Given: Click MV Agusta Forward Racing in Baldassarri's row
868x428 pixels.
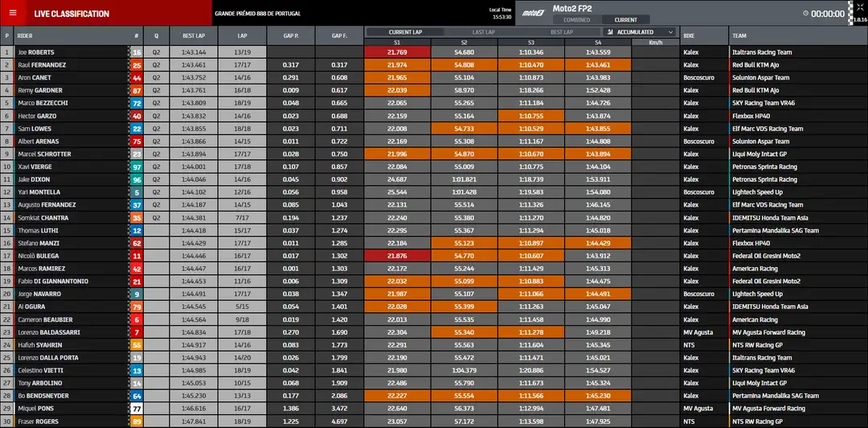Looking at the screenshot, I should coord(768,332).
